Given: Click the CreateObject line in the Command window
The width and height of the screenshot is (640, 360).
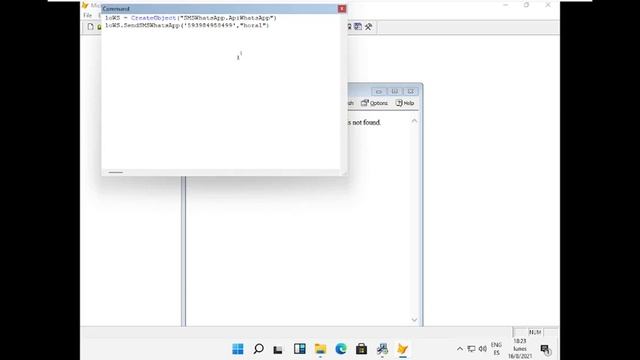Looking at the screenshot, I should 191,18.
